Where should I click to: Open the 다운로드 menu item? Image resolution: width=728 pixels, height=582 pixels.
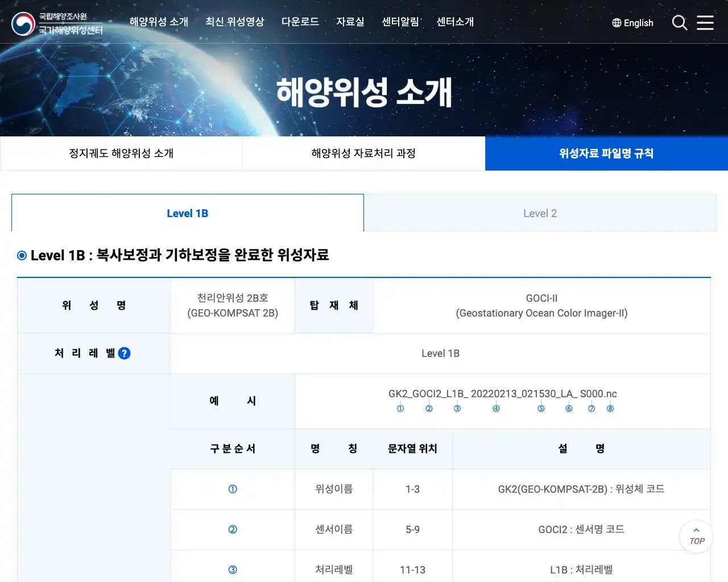(300, 22)
